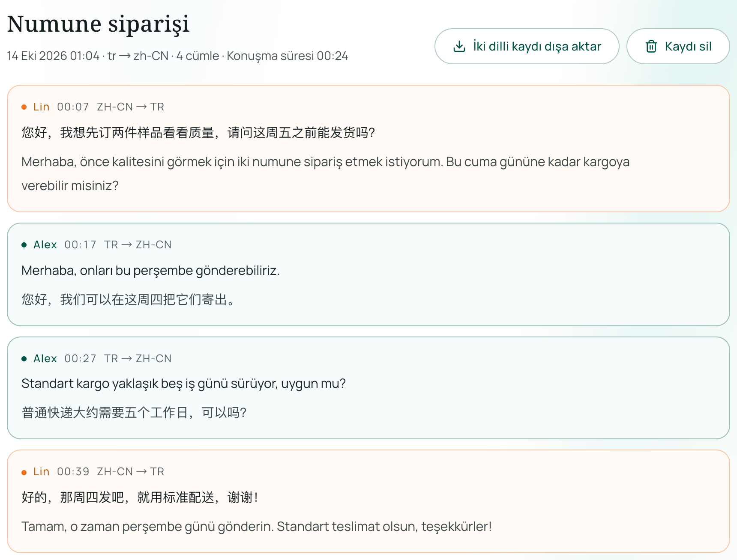Click 'ZH-CN → TR' label in 00:07 card
The width and height of the screenshot is (737, 560).
[x=130, y=107]
